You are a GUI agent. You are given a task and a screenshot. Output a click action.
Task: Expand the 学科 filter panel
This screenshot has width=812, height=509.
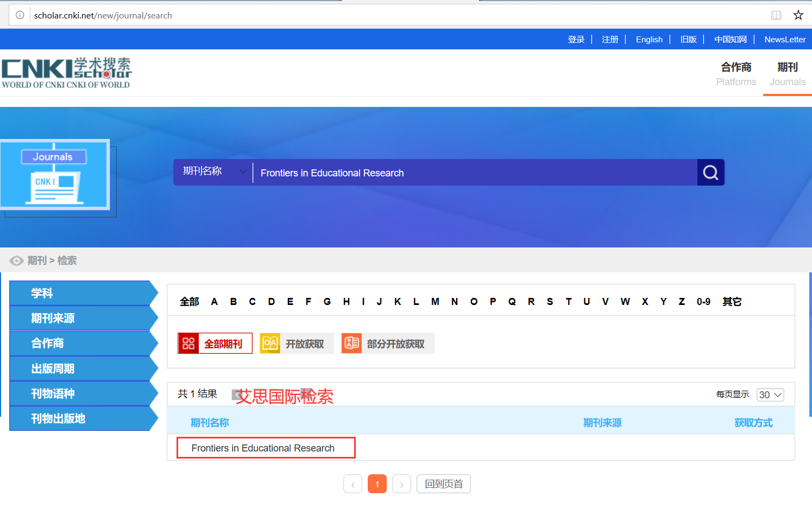pos(84,293)
